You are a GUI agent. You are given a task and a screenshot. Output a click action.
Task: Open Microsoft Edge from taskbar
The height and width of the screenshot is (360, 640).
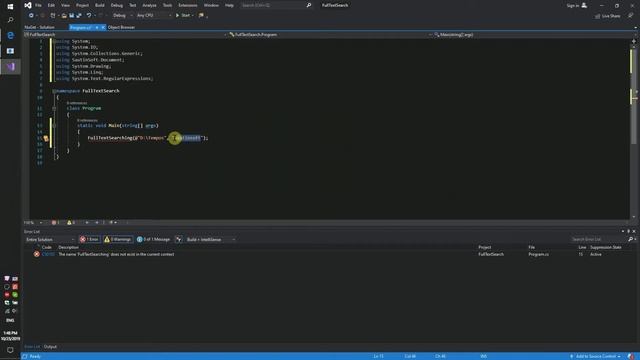(x=10, y=36)
